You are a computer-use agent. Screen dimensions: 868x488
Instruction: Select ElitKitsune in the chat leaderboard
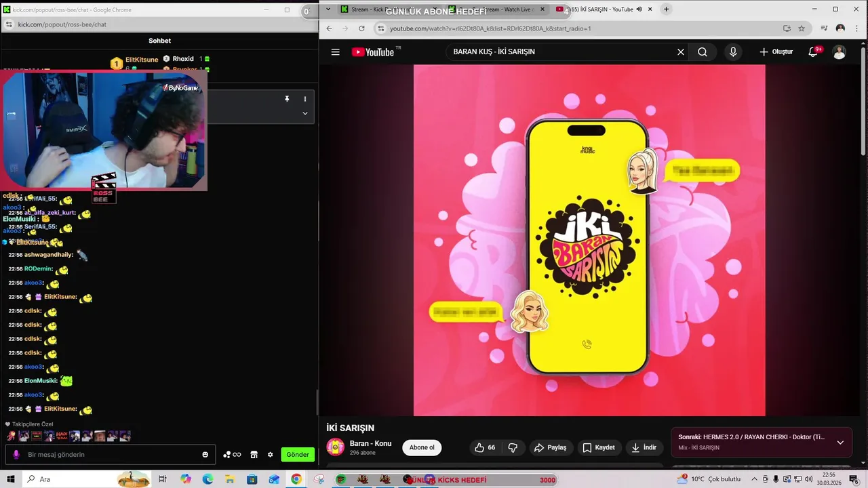point(142,60)
